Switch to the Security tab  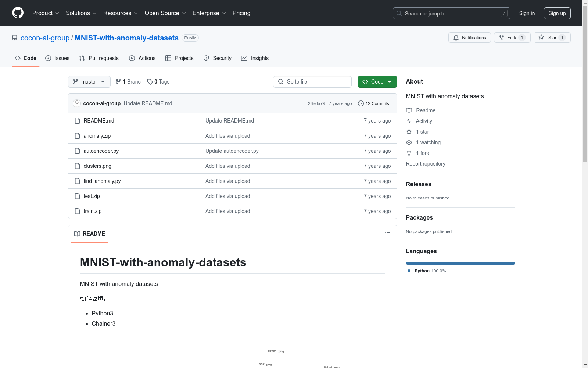click(218, 58)
